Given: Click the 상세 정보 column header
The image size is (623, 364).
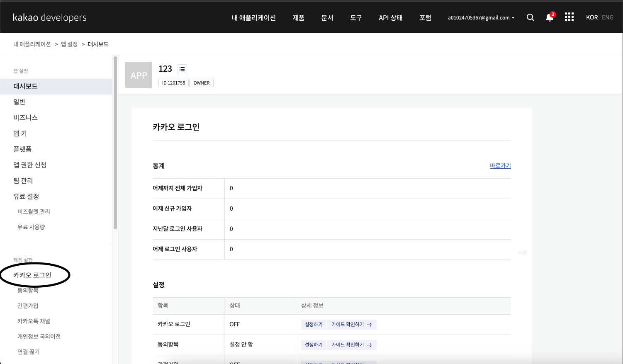Looking at the screenshot, I should click(x=312, y=306).
